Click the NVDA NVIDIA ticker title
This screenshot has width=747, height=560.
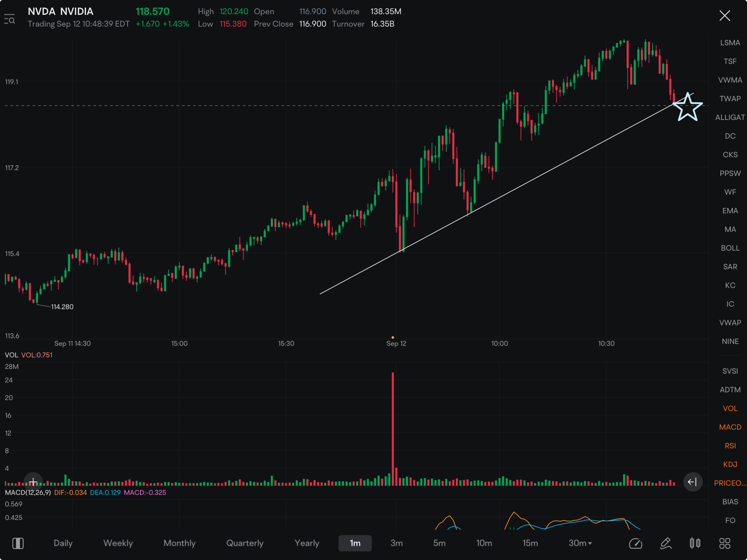pyautogui.click(x=61, y=11)
